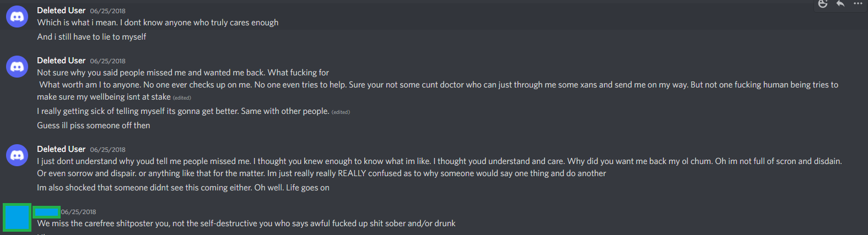Click message 'We miss the carefree shitposter you'
This screenshot has width=868, height=235.
point(246,223)
